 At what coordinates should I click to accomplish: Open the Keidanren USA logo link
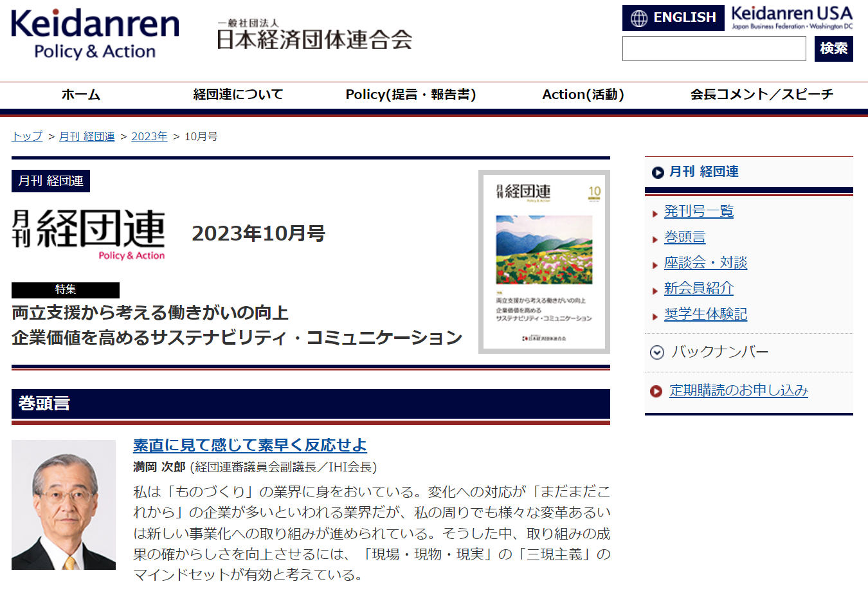click(792, 18)
